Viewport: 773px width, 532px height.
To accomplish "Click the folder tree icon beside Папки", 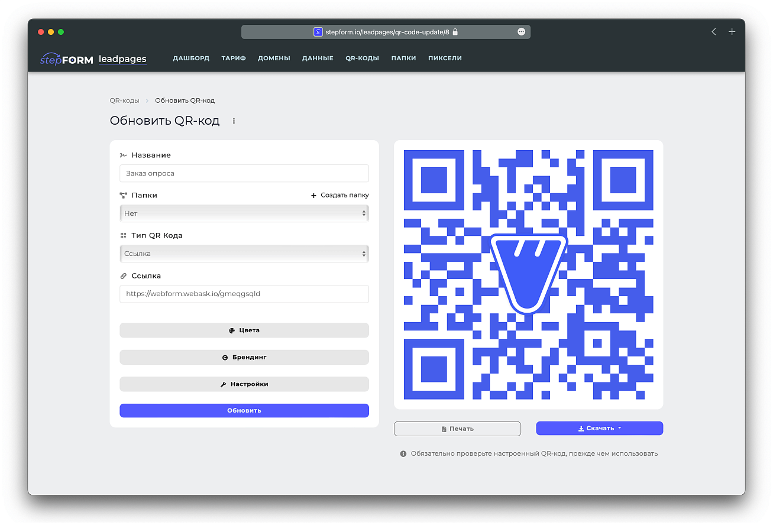I will coord(123,195).
